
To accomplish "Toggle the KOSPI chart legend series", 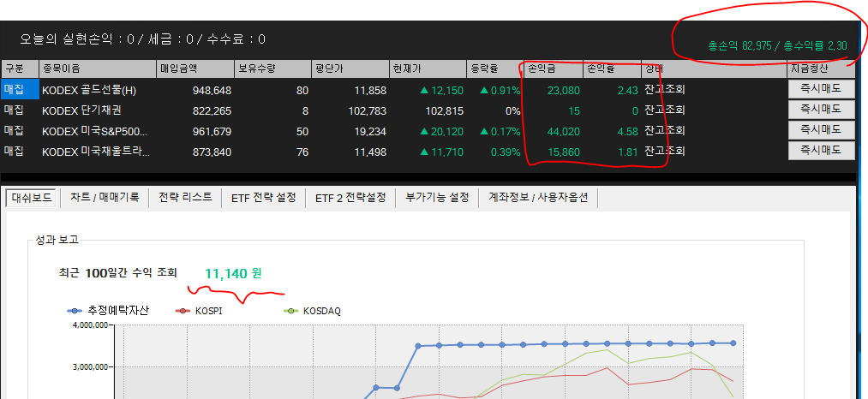I will (199, 311).
